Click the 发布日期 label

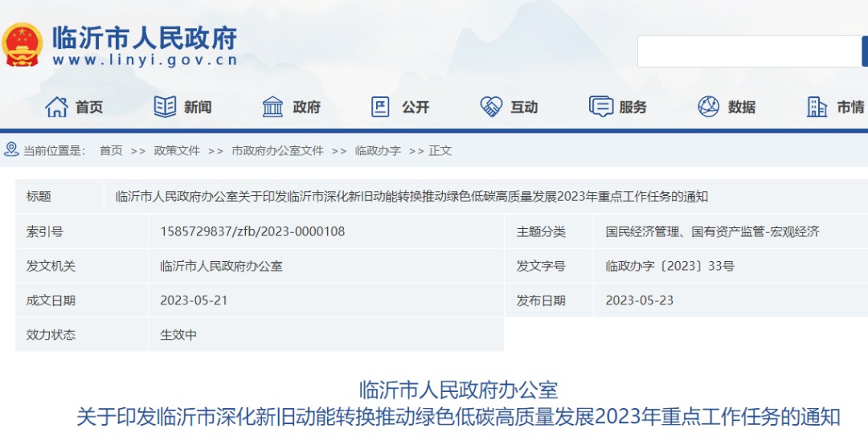pos(541,300)
